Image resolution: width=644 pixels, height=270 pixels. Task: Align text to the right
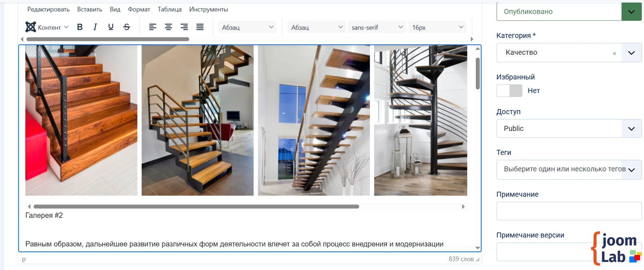(x=184, y=27)
